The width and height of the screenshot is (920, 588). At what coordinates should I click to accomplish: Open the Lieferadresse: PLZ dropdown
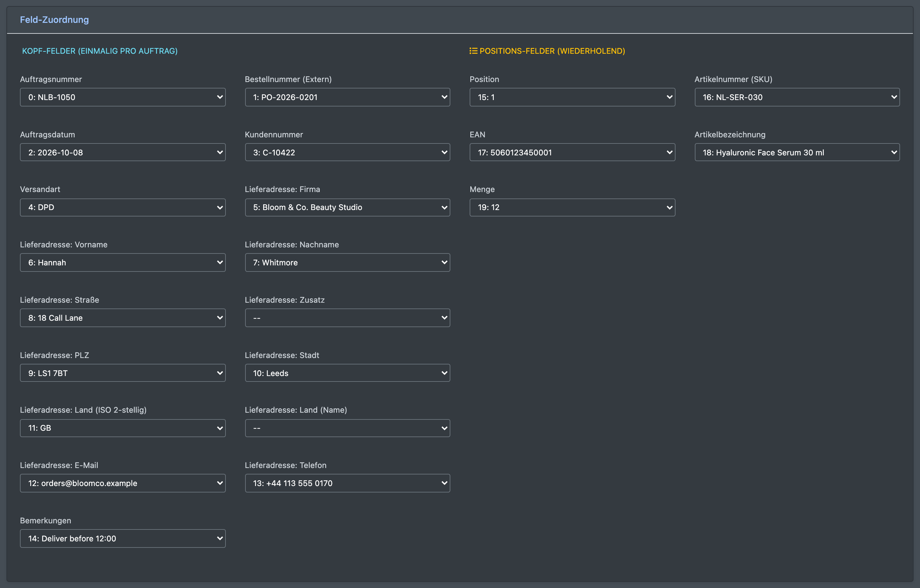pos(123,373)
